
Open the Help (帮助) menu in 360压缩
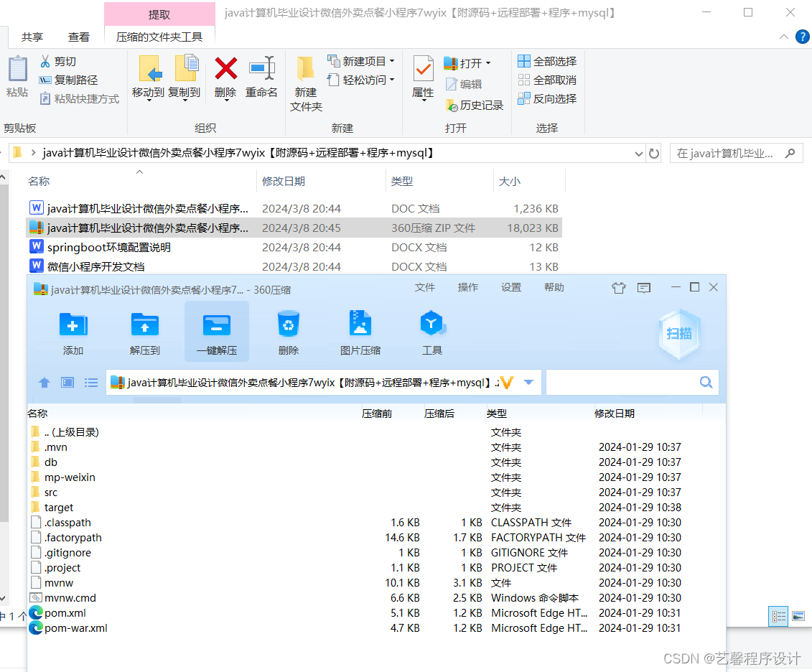tap(554, 287)
